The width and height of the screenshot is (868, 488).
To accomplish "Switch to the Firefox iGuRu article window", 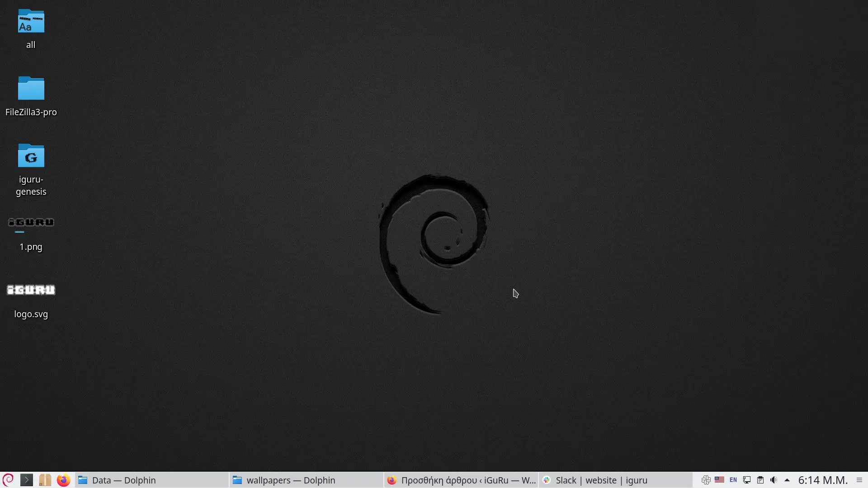I will (x=461, y=480).
